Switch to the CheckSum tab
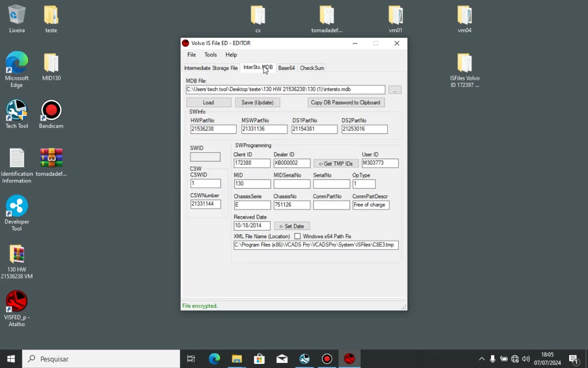The image size is (588, 368). pyautogui.click(x=312, y=68)
